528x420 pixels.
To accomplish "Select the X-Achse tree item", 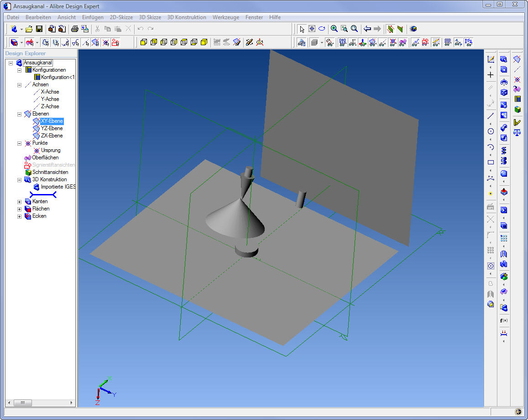I will click(50, 92).
